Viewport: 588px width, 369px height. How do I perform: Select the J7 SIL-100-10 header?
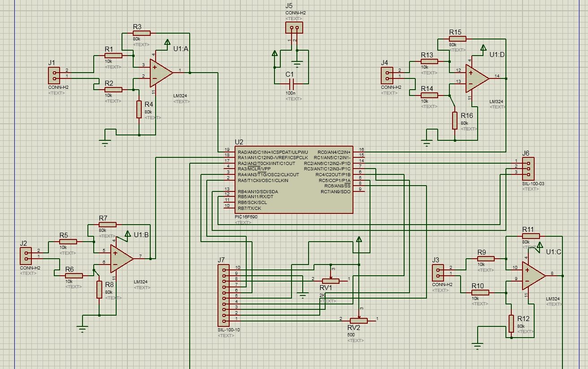223,295
